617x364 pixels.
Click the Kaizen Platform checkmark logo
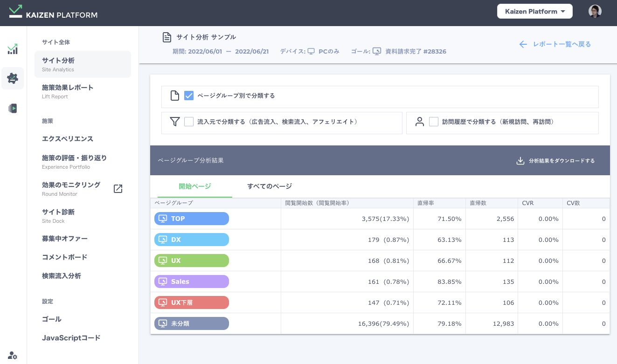tap(15, 11)
